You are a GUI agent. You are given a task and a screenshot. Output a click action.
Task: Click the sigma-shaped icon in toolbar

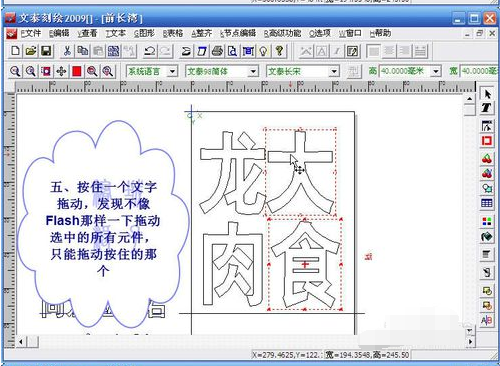click(x=186, y=51)
